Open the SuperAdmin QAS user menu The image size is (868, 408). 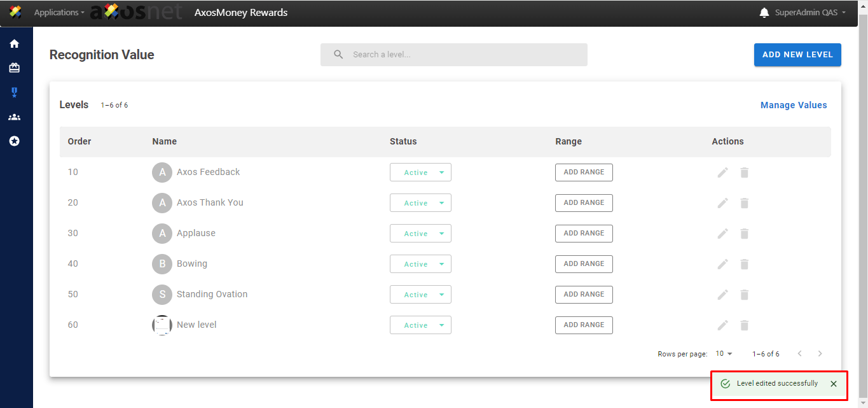pos(809,13)
